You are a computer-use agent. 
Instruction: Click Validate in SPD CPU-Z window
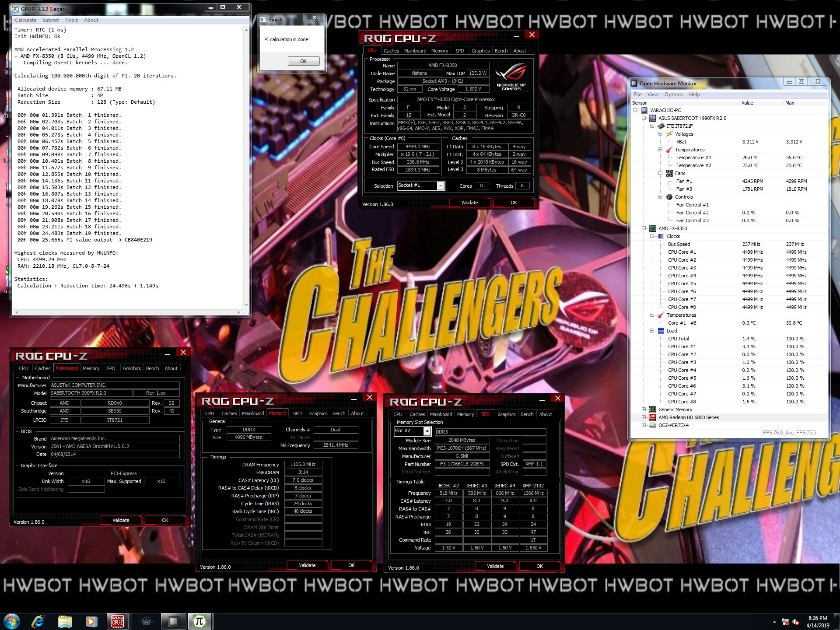495,566
